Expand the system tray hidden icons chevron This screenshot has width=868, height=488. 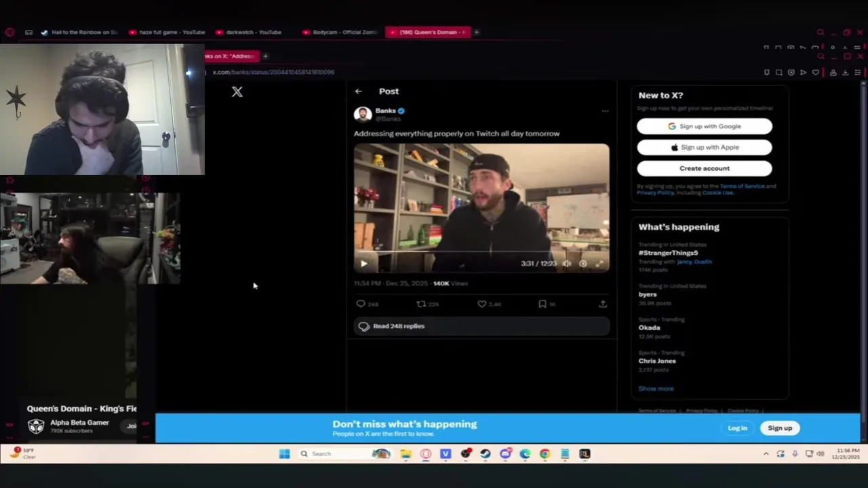pyautogui.click(x=766, y=454)
